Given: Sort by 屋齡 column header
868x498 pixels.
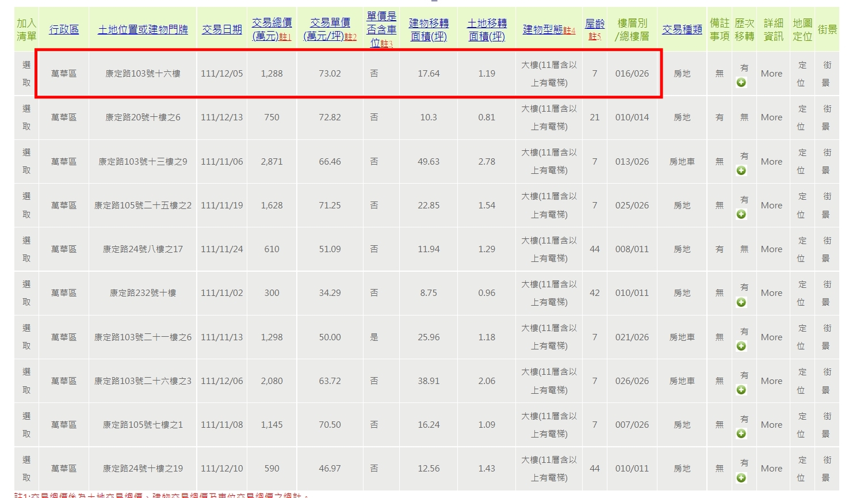Looking at the screenshot, I should pos(594,24).
